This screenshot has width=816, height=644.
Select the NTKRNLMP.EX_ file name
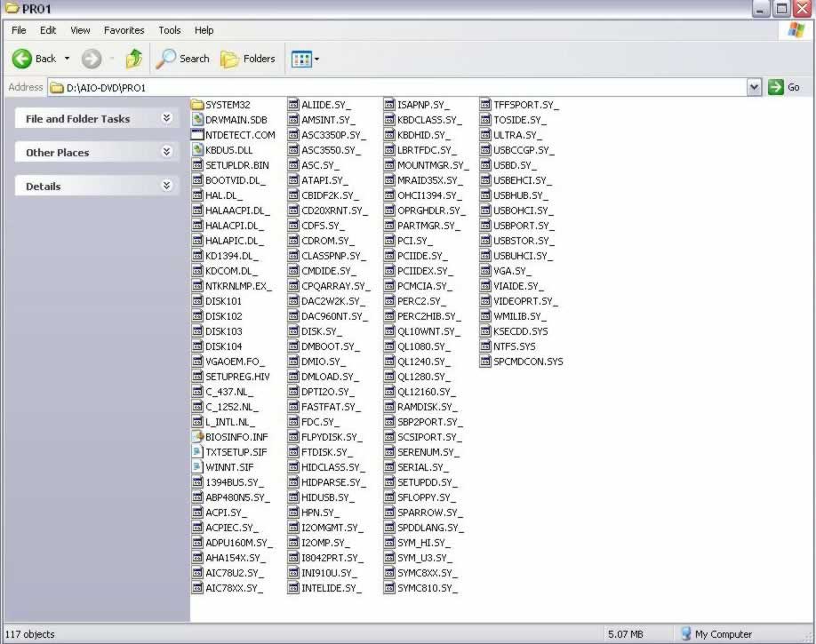pyautogui.click(x=238, y=286)
